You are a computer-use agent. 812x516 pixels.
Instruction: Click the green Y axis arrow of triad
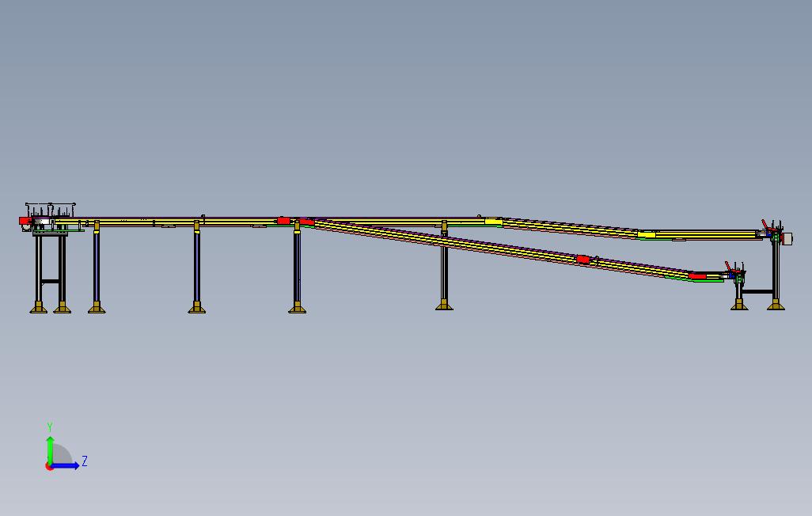coord(50,450)
